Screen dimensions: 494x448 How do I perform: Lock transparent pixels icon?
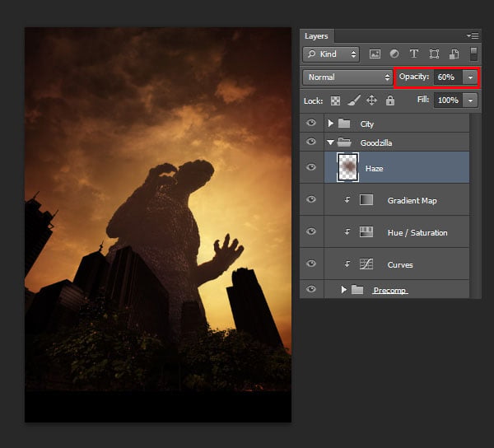(x=335, y=100)
